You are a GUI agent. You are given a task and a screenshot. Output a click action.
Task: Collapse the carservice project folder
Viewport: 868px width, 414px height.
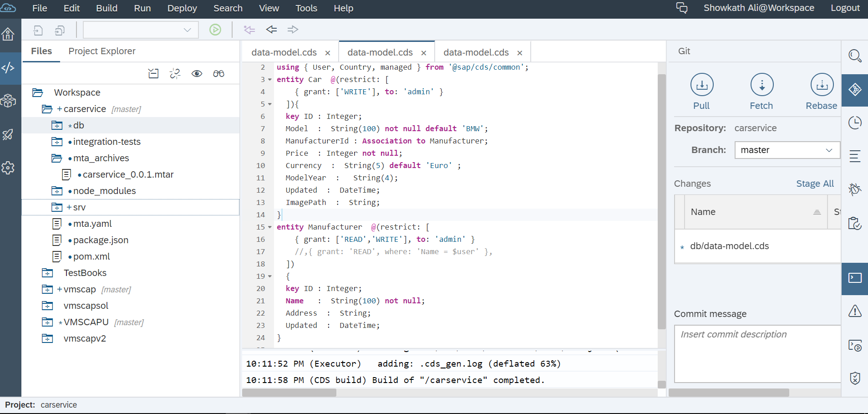[47, 109]
